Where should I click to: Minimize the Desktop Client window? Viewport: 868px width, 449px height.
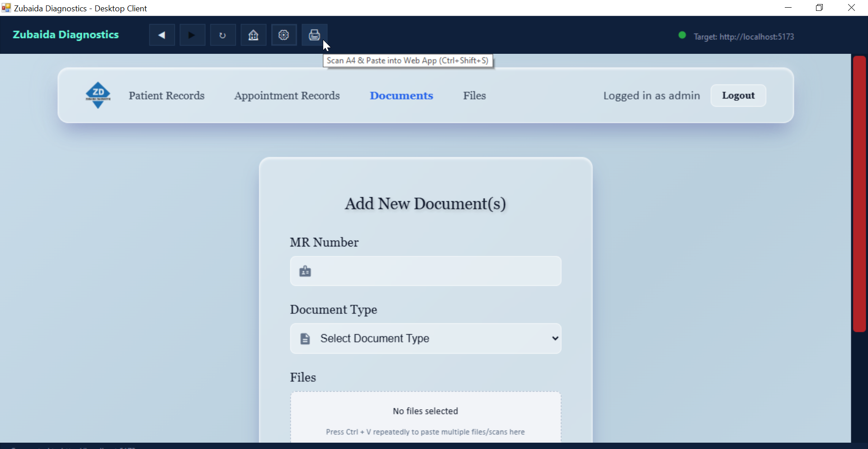tap(788, 8)
